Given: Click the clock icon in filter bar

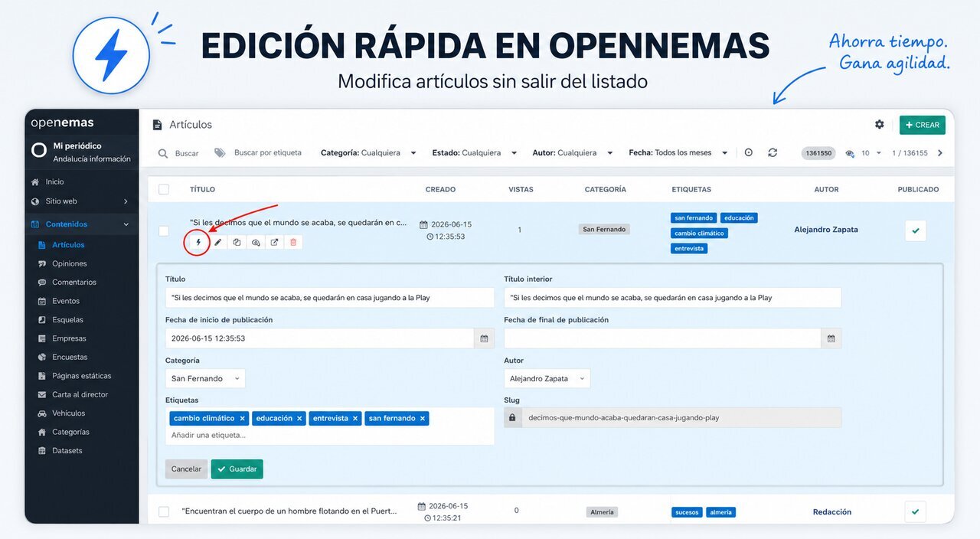Looking at the screenshot, I should (x=749, y=152).
